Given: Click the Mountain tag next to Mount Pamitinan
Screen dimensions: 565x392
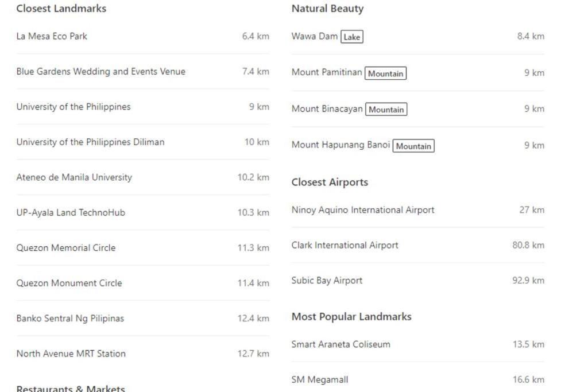Looking at the screenshot, I should [x=385, y=73].
